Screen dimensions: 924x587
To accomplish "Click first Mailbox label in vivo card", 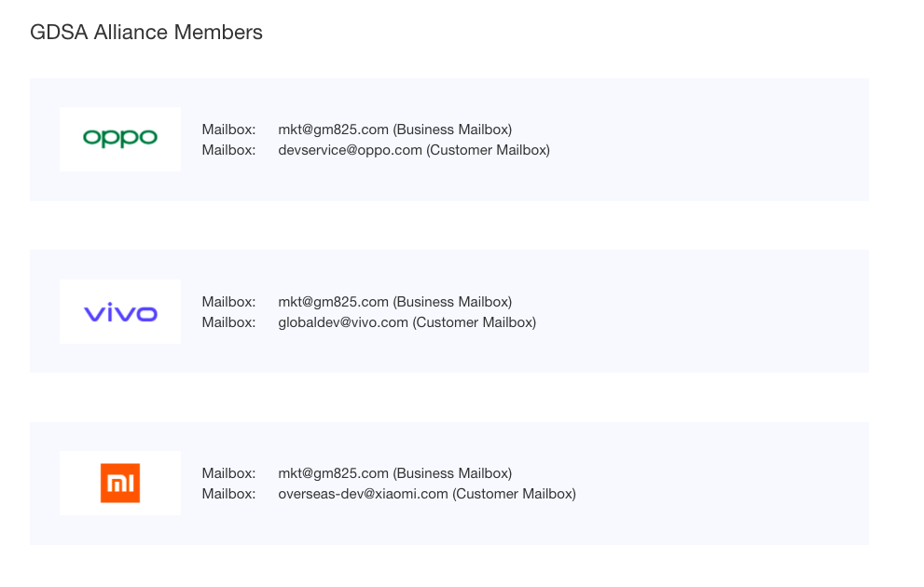I will [x=228, y=302].
